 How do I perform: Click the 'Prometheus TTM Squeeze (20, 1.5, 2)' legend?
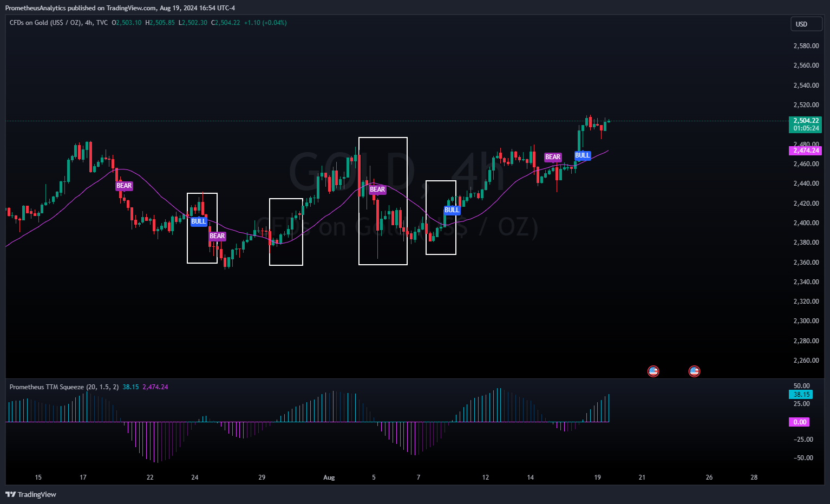[x=64, y=387]
